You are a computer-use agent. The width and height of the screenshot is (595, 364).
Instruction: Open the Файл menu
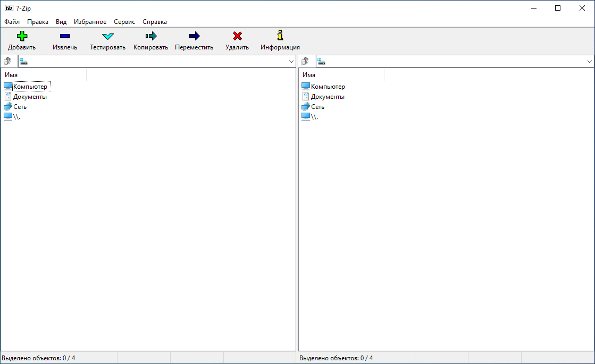click(11, 22)
